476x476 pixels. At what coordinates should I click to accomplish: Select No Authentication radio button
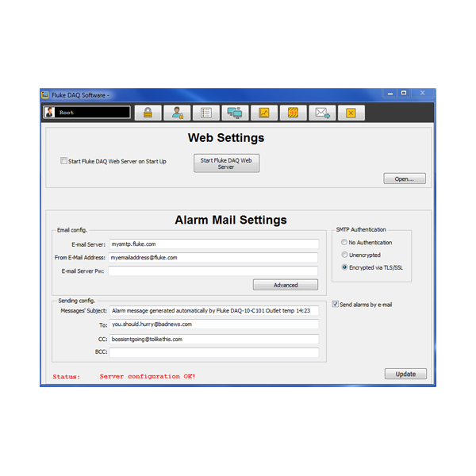344,242
